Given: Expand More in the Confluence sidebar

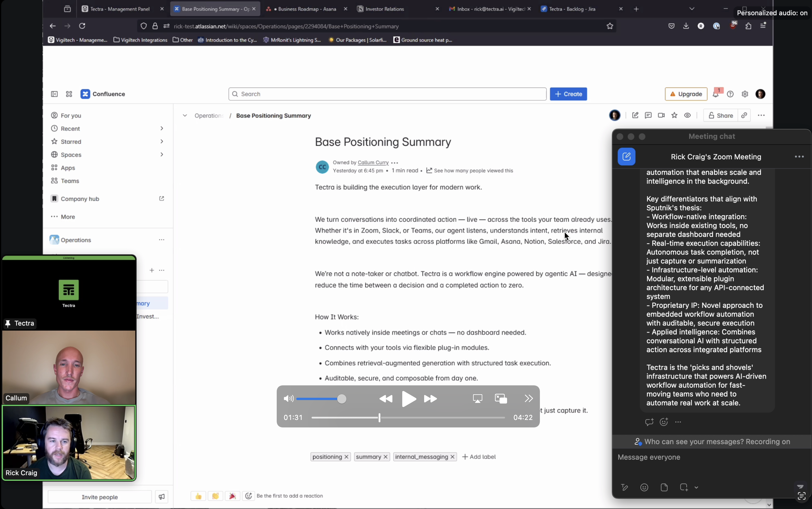Looking at the screenshot, I should pyautogui.click(x=63, y=217).
